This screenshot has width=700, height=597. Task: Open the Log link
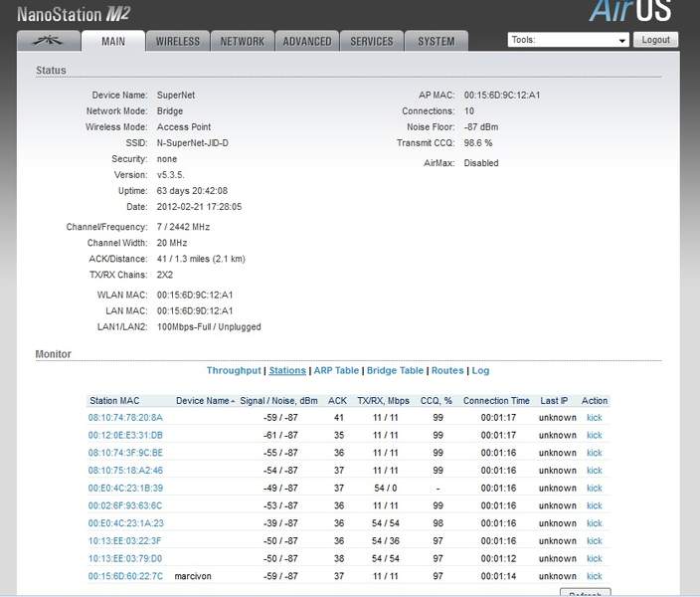[480, 370]
